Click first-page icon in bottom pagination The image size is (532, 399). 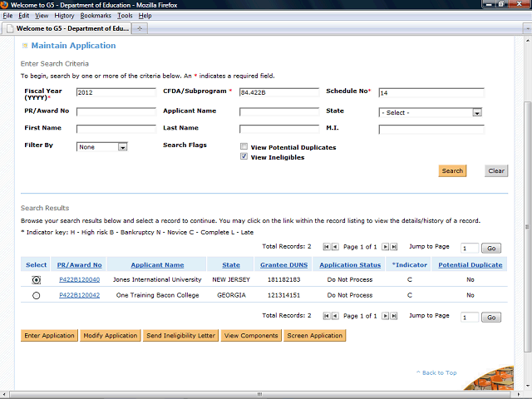click(326, 317)
